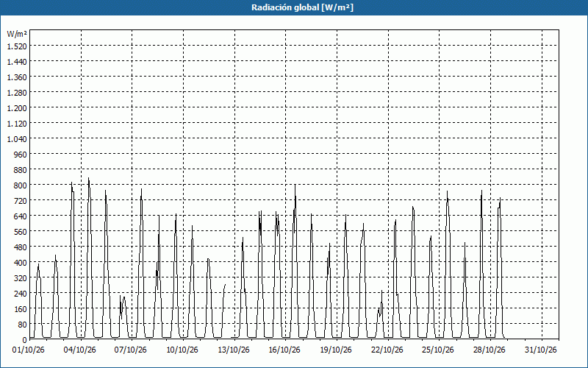Image resolution: width=588 pixels, height=368 pixels.
Task: Click the 1.280 y-axis value
Action: click(x=17, y=93)
